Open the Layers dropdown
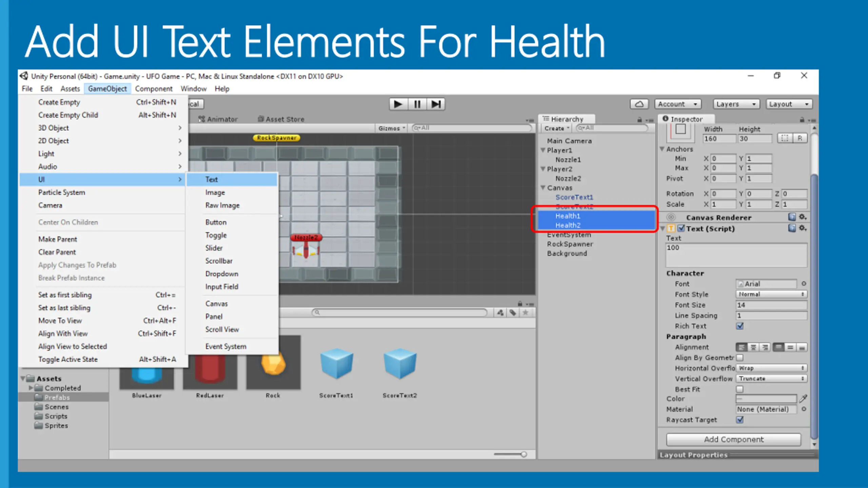This screenshot has height=488, width=868. coord(736,104)
